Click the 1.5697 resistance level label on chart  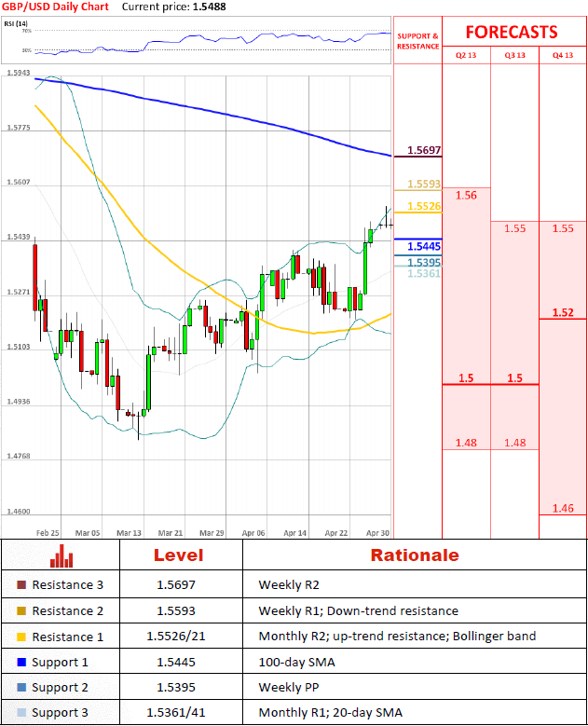click(x=424, y=150)
